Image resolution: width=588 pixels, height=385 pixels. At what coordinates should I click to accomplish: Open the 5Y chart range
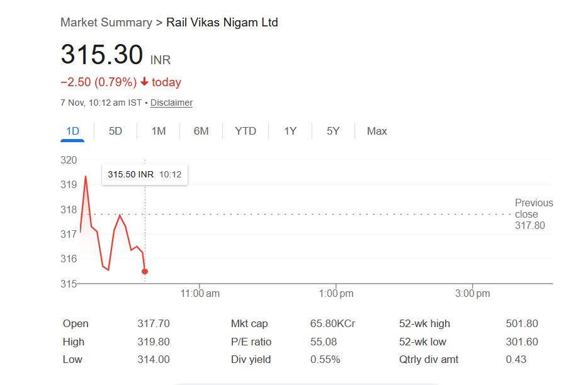[x=333, y=131]
